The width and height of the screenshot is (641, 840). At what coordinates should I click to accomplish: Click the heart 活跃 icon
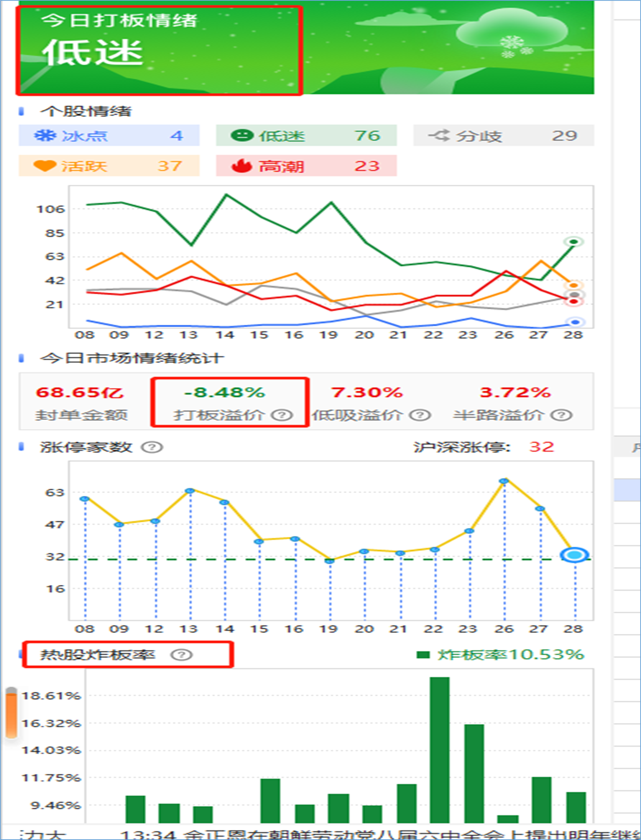coord(45,166)
